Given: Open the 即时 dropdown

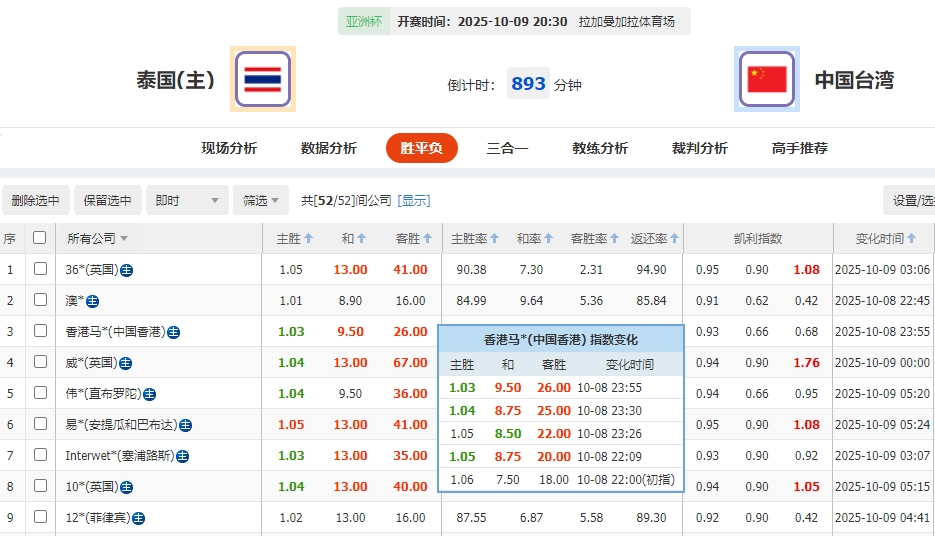Looking at the screenshot, I should coord(187,201).
